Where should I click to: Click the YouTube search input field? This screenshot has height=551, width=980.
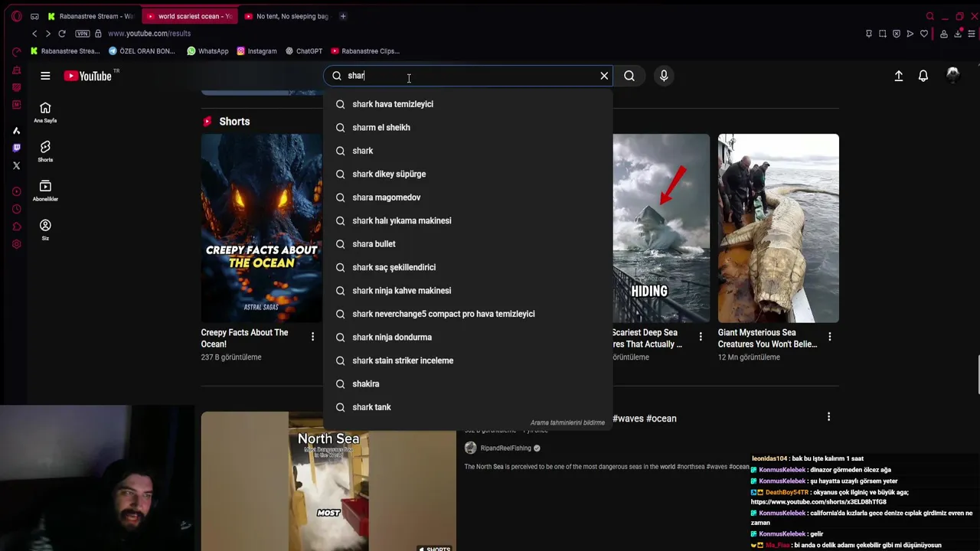point(469,76)
